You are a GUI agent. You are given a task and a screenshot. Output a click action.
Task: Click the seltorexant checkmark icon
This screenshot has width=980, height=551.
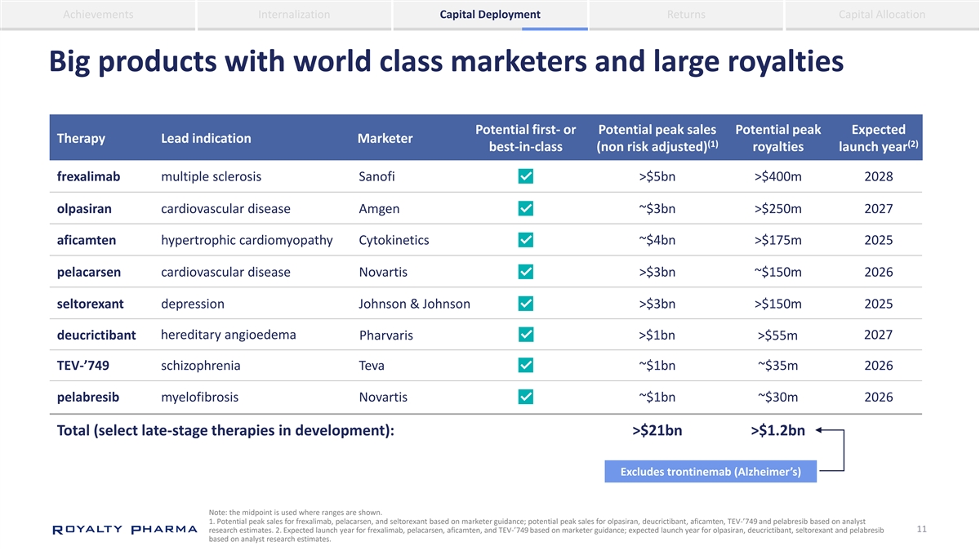tap(527, 304)
